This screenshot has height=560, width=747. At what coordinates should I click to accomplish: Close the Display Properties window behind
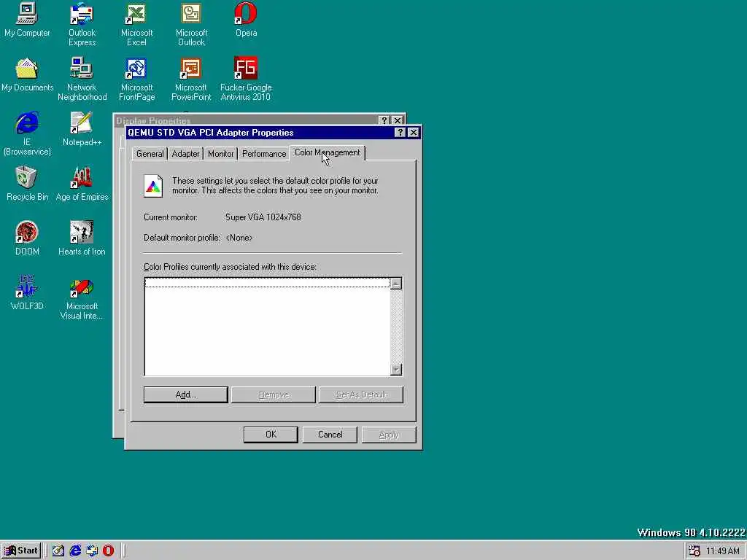coord(398,120)
